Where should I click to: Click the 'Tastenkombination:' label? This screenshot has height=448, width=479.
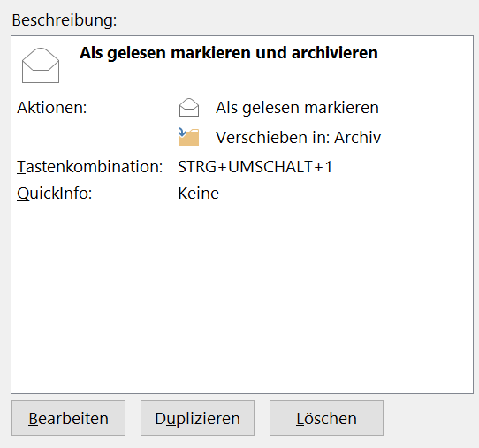click(x=90, y=167)
